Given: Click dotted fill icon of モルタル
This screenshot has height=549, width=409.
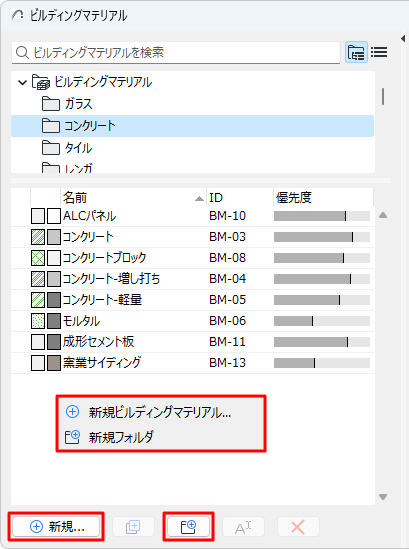Looking at the screenshot, I should click(38, 321).
